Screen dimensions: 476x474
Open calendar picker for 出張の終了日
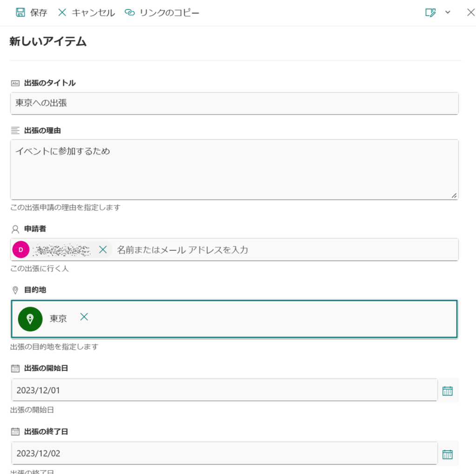point(448,454)
